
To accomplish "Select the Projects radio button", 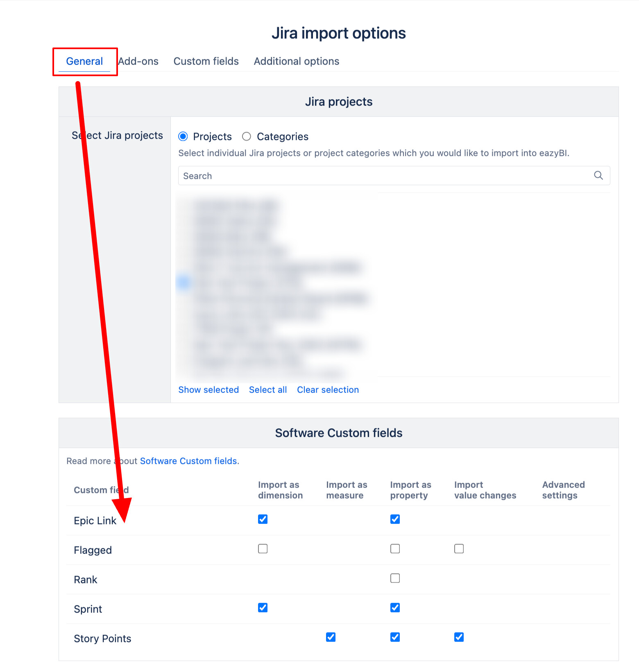I will [183, 136].
